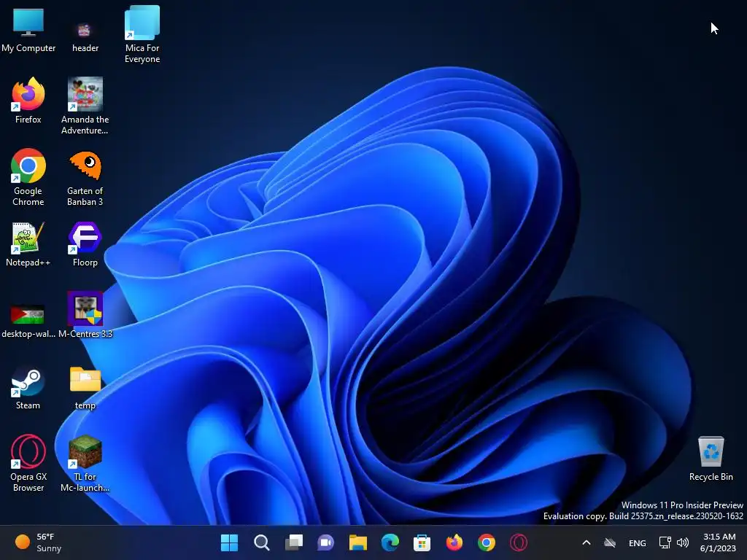Viewport: 747px width, 560px height.
Task: Select the Opera GX Browser shortcut
Action: point(28,463)
